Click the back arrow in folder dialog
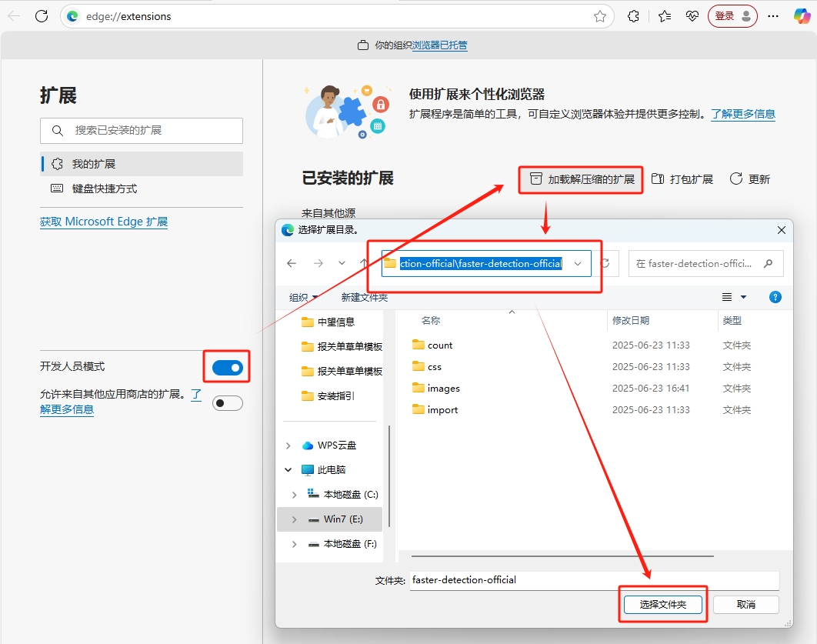 [292, 263]
